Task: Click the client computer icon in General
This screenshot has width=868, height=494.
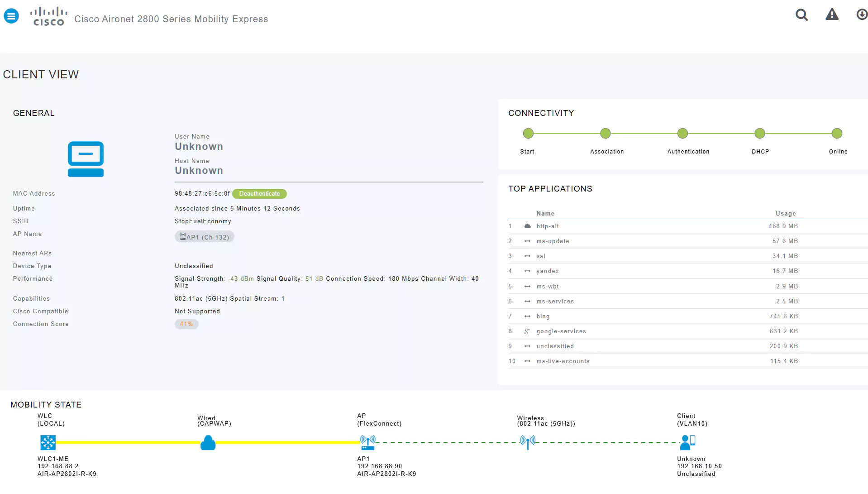Action: click(86, 159)
